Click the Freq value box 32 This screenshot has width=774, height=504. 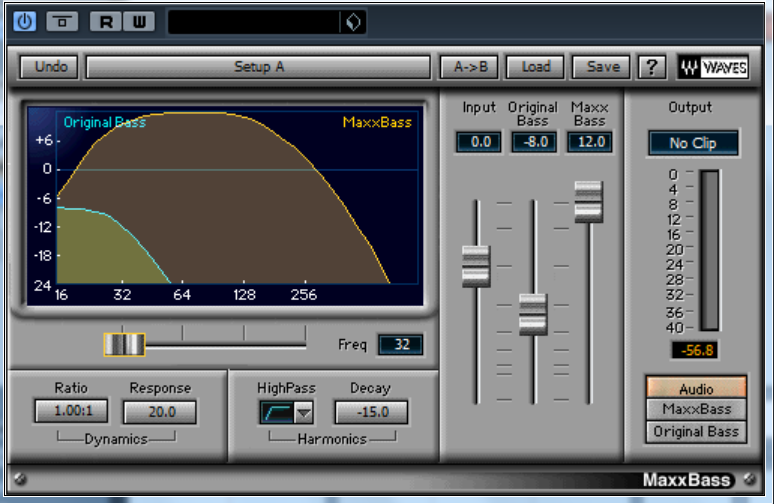point(401,345)
